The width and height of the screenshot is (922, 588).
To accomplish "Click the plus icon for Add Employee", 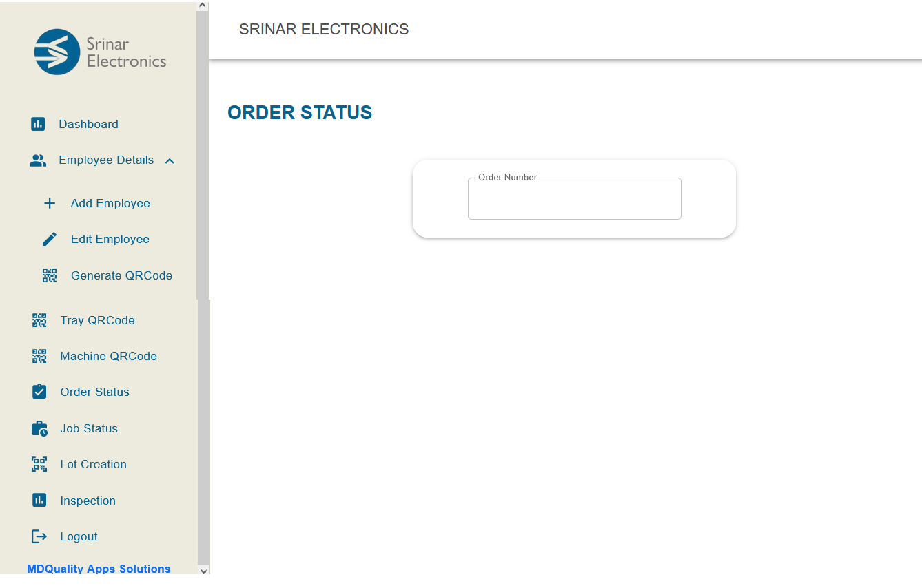I will pos(50,204).
